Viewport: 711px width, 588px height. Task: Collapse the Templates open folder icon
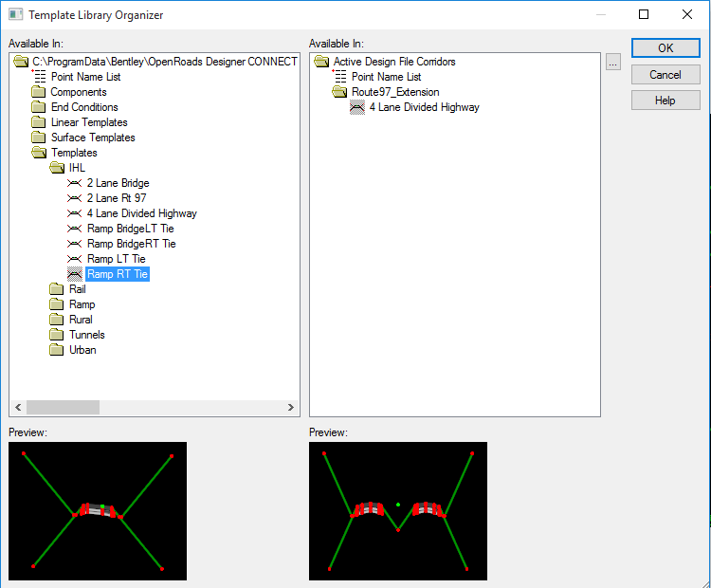click(39, 153)
